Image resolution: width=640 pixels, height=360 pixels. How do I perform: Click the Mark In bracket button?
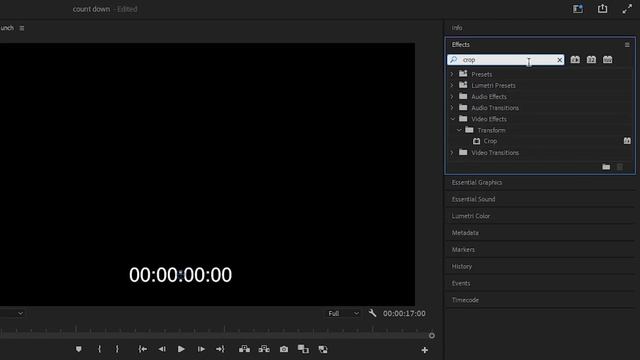coord(99,349)
